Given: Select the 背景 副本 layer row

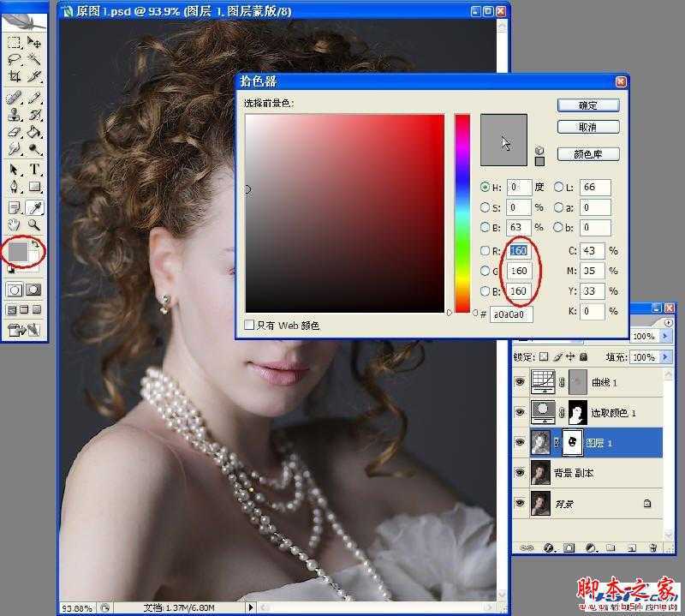Looking at the screenshot, I should click(x=587, y=473).
